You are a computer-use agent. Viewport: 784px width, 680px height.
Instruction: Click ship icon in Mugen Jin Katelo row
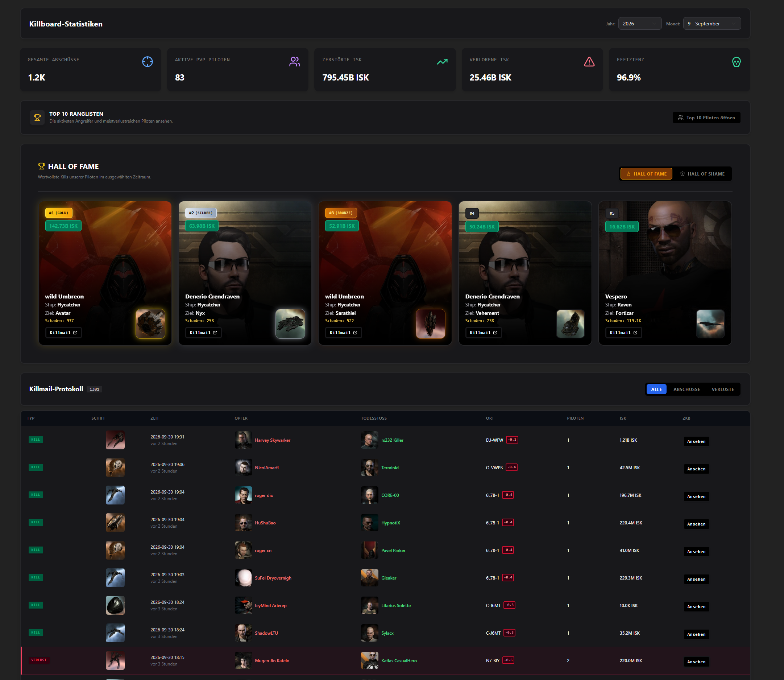coord(115,661)
